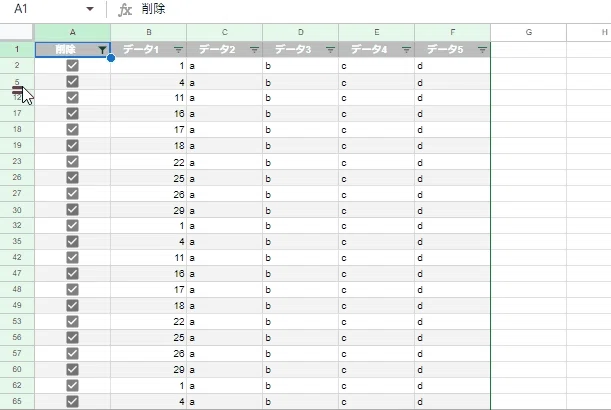
Task: Toggle the checkbox in row 57
Action: point(72,353)
